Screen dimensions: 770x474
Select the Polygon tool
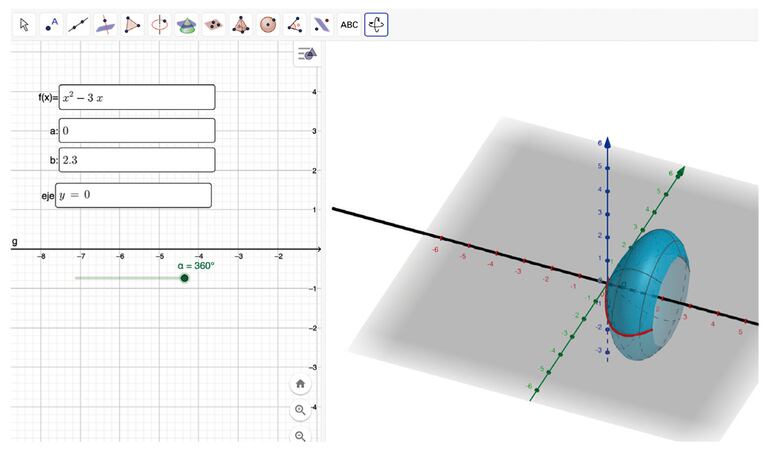[x=132, y=25]
